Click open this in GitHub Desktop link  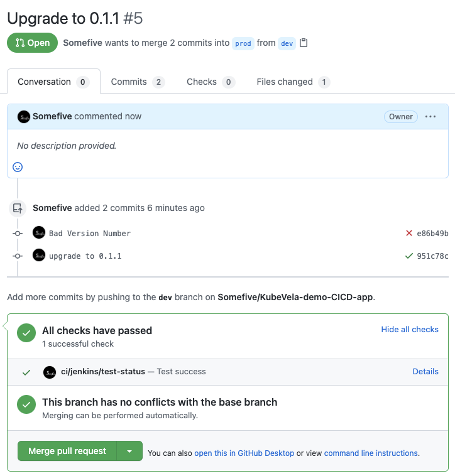click(x=244, y=453)
